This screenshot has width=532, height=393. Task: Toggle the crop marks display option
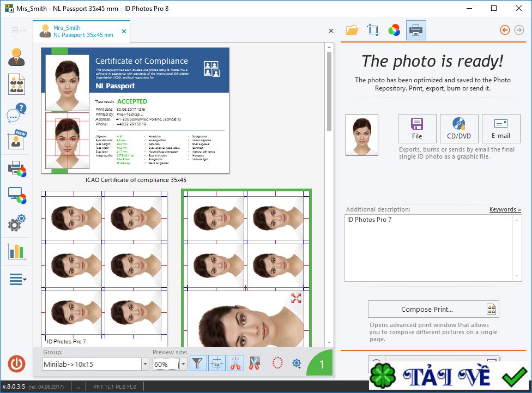click(x=217, y=363)
